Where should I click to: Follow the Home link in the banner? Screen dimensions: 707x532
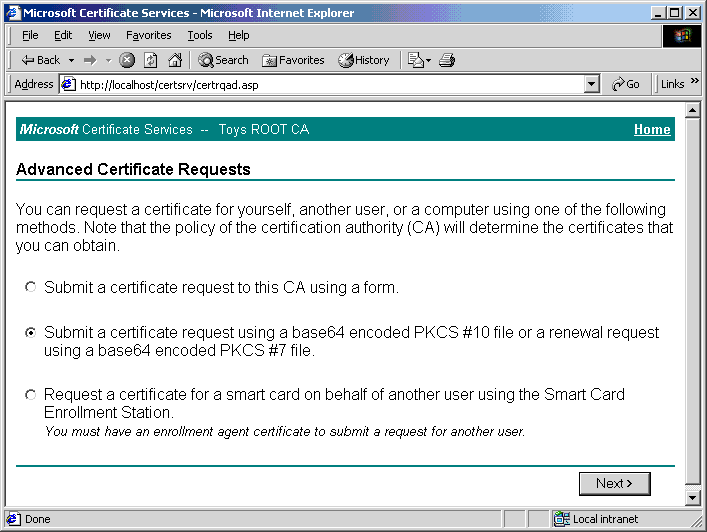point(652,129)
